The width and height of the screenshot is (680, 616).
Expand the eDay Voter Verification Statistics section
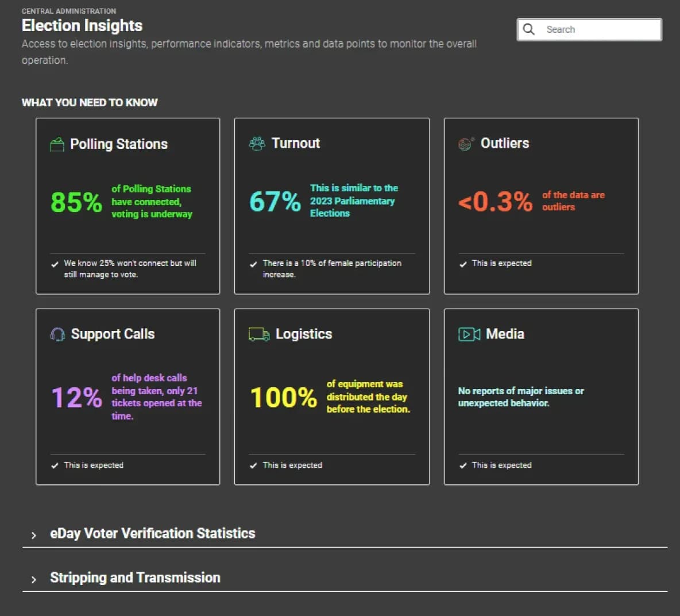pos(34,536)
